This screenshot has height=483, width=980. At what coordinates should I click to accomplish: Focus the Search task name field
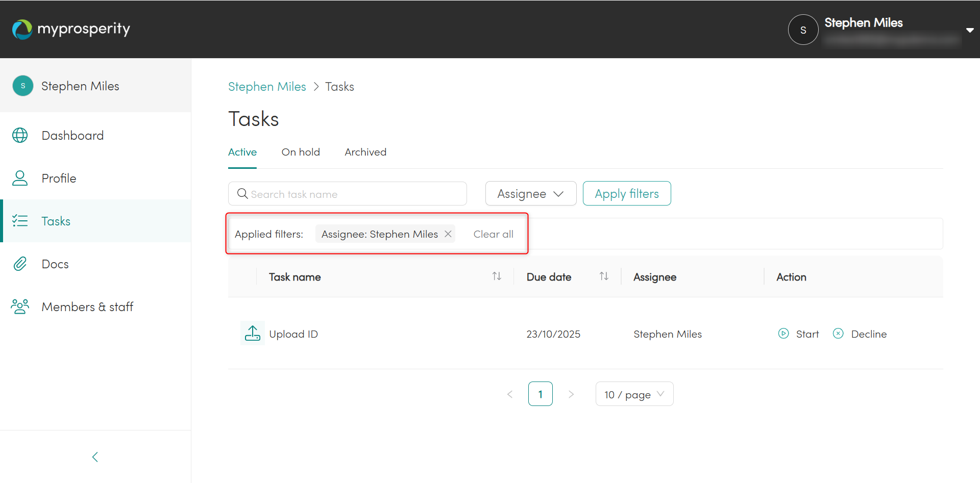point(348,194)
